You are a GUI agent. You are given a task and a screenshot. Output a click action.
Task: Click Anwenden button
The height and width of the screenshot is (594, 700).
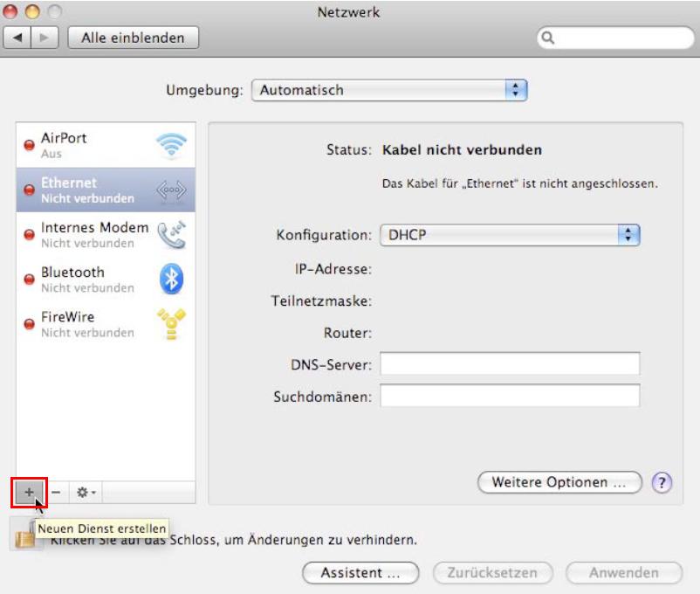624,573
